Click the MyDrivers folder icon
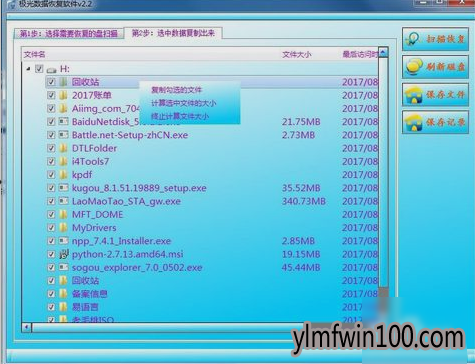Image resolution: width=475 pixels, height=364 pixels. coord(63,228)
